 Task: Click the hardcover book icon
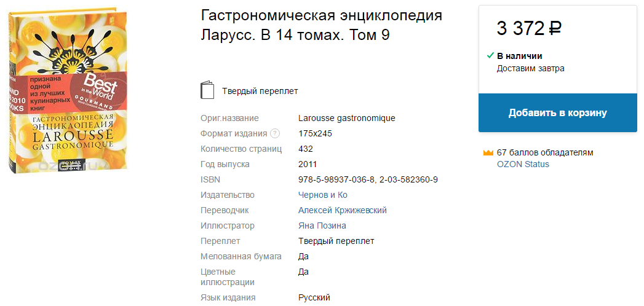208,90
